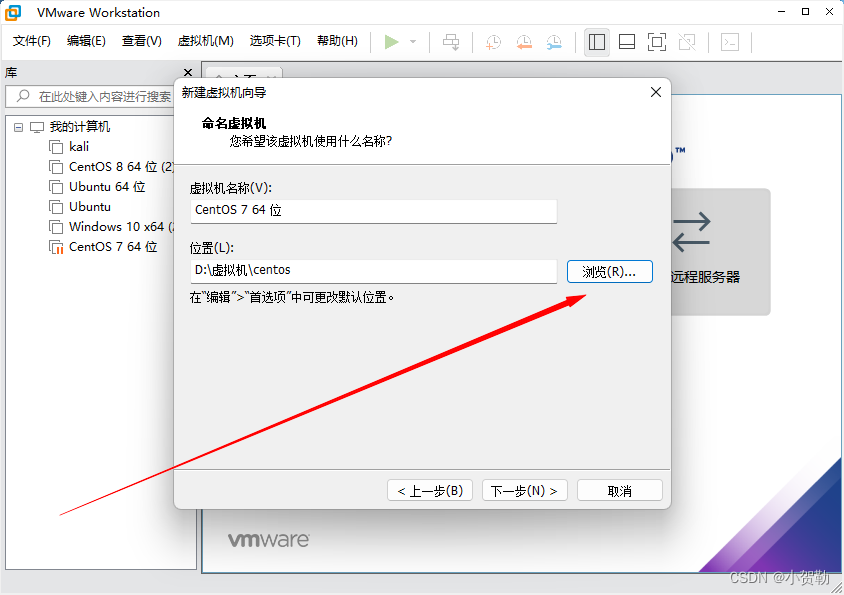
Task: Open the 虚拟机(M) menu
Action: pyautogui.click(x=206, y=41)
